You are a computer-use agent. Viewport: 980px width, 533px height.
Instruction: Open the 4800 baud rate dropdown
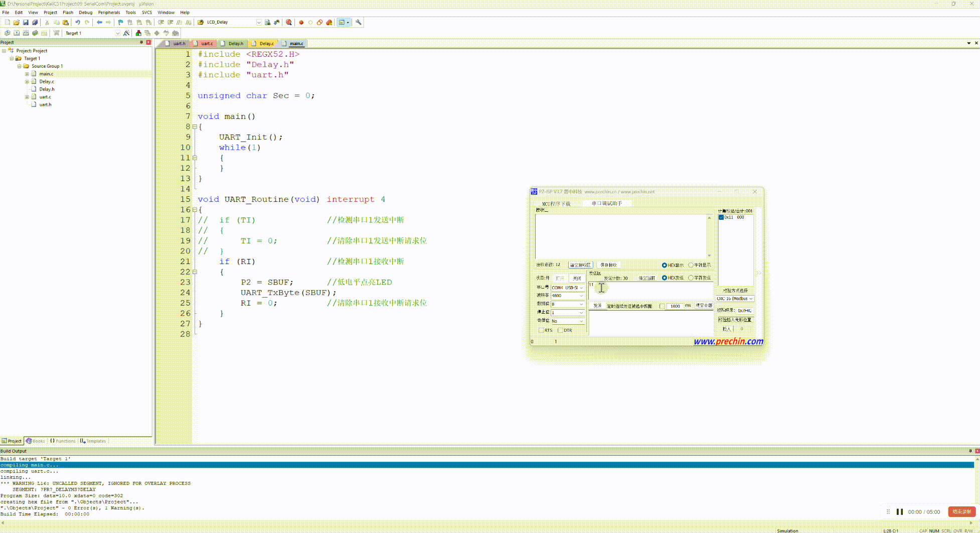click(567, 296)
